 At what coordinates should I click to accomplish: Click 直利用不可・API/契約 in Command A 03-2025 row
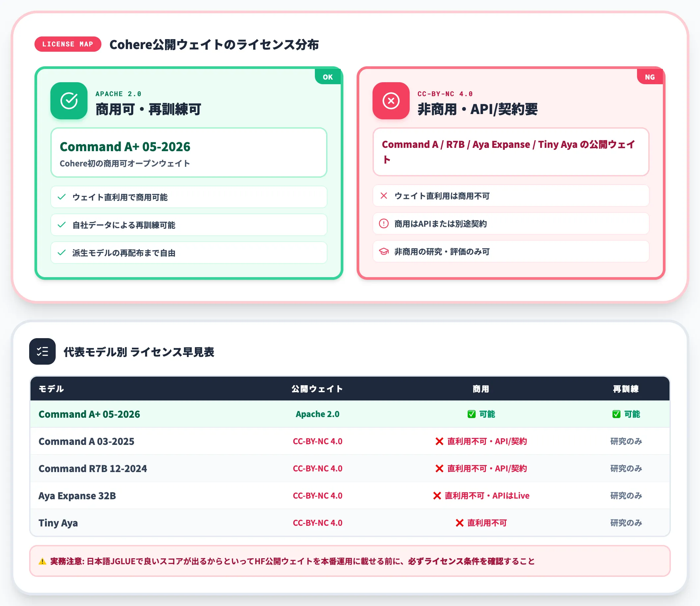point(487,441)
